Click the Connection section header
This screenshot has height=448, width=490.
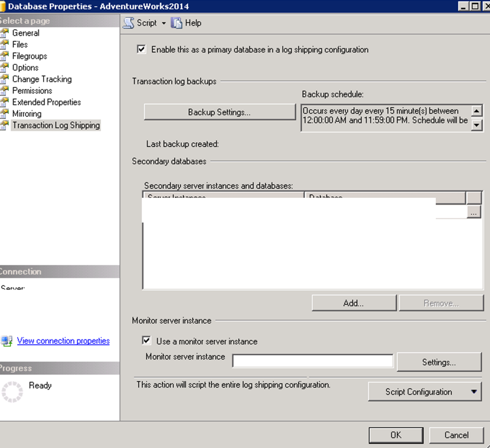[x=59, y=272]
